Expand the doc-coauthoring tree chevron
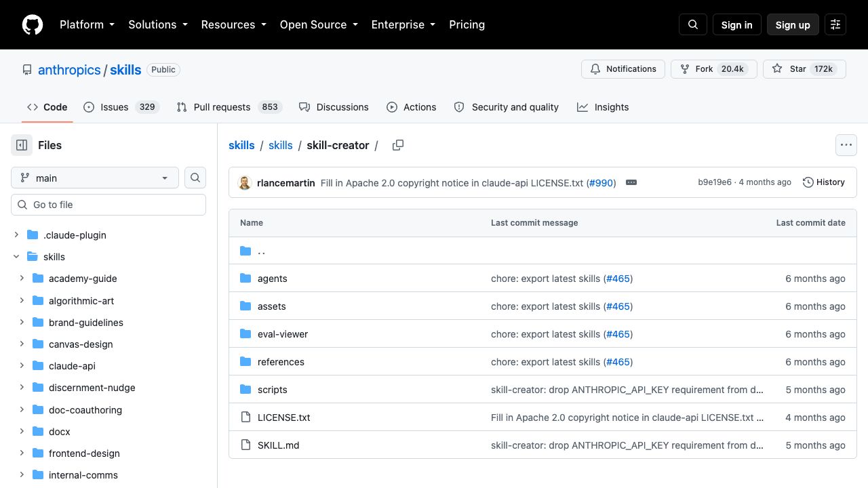 coord(22,410)
